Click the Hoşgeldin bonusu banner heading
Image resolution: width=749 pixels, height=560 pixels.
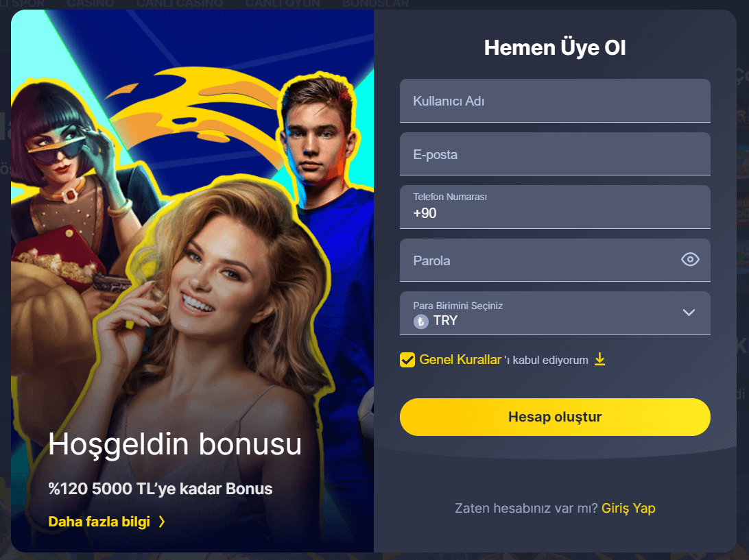175,444
